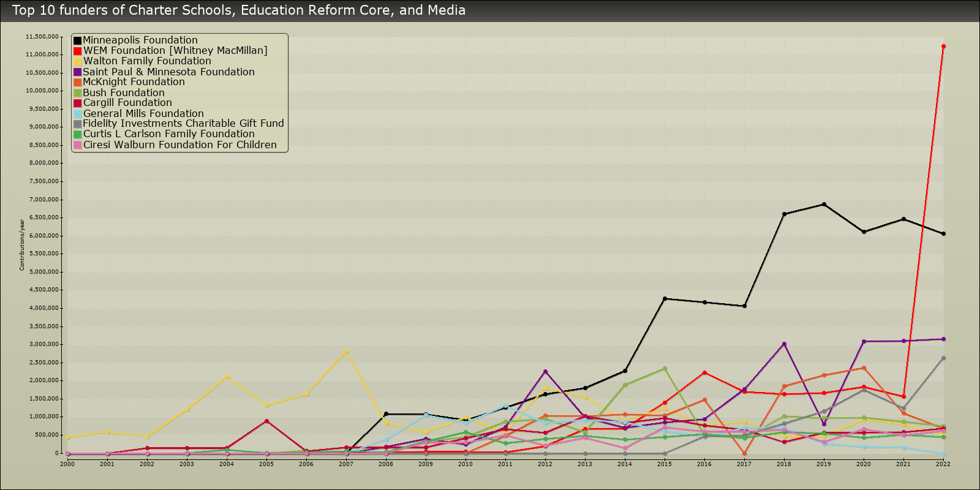Click WEM Foundation's 2022 peak data point
This screenshot has width=980, height=490.
click(943, 47)
